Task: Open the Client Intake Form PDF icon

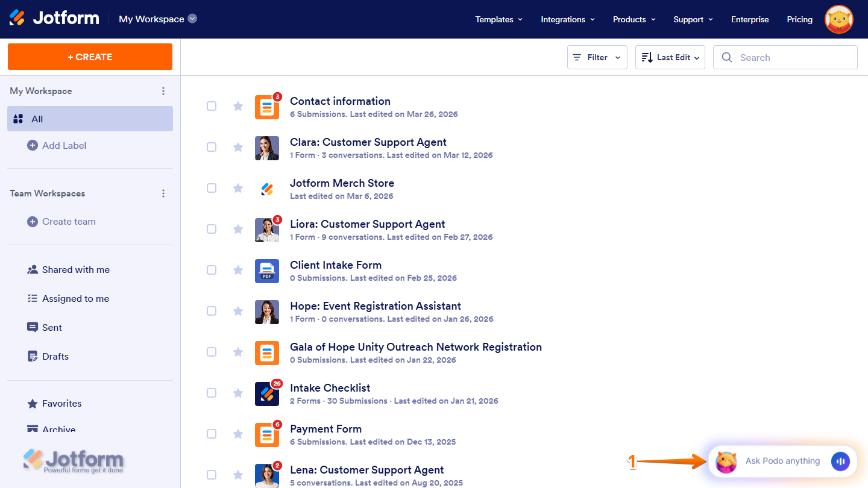Action: [x=267, y=271]
